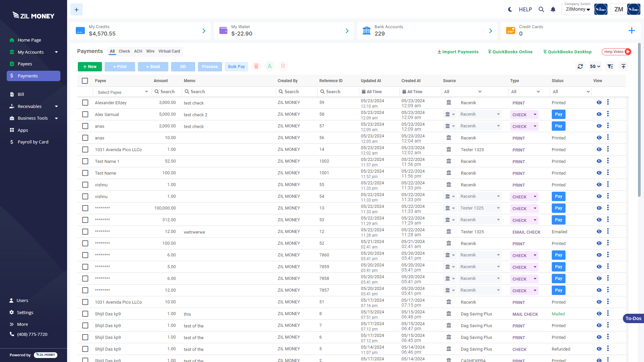Image resolution: width=644 pixels, height=362 pixels.
Task: Tick the checkbox on the Test Name 1 row
Action: point(85,161)
